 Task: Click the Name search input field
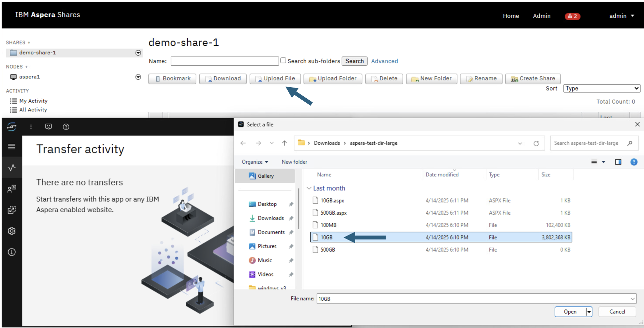point(225,61)
